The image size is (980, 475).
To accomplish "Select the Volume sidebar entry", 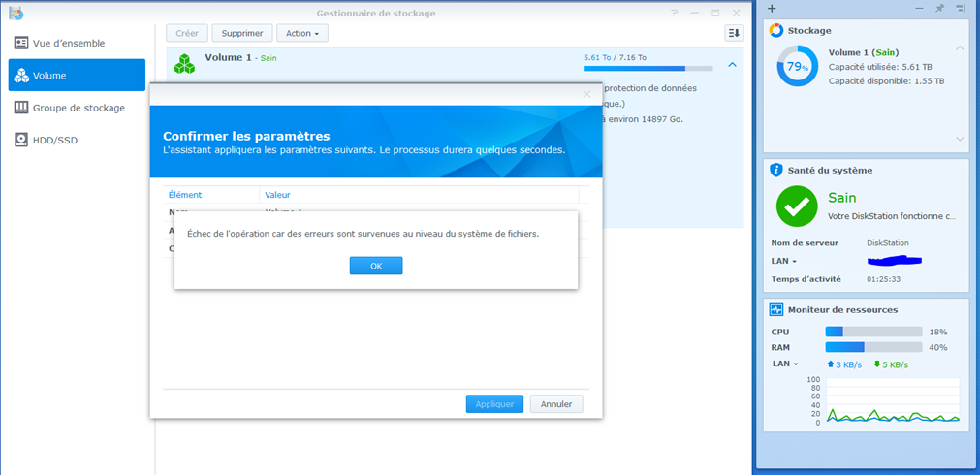I will tap(77, 75).
